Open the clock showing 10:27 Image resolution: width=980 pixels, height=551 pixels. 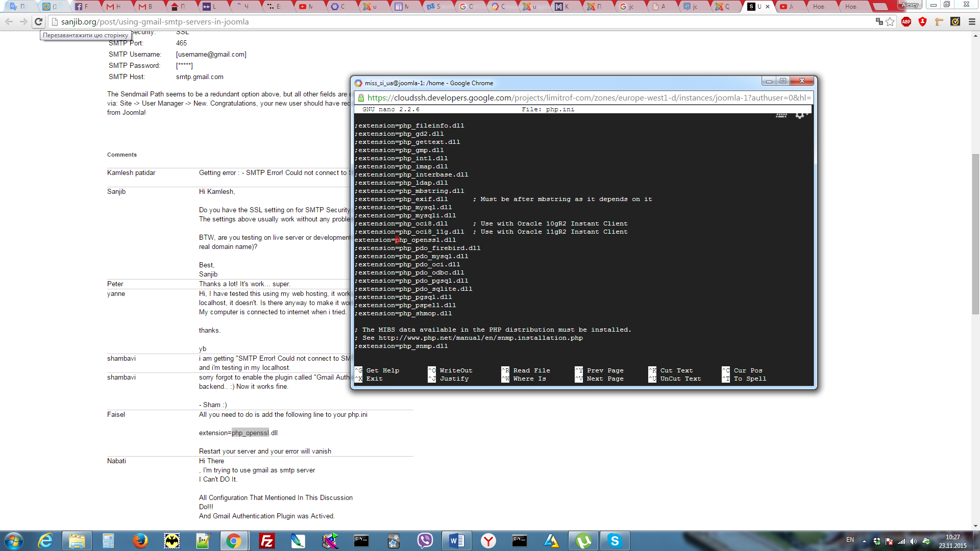(x=952, y=541)
